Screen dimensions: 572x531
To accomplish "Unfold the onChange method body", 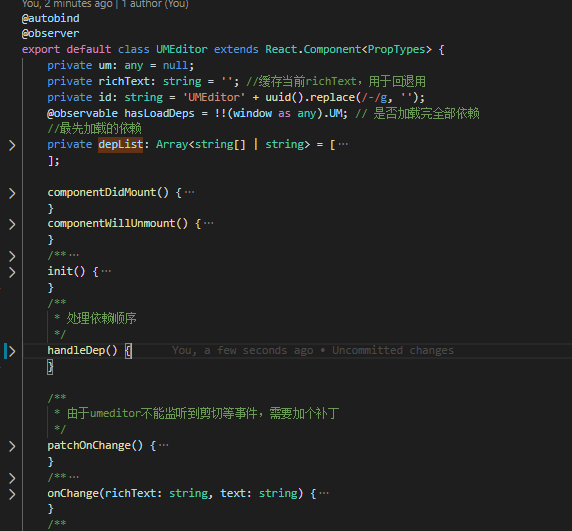I will click(12, 494).
